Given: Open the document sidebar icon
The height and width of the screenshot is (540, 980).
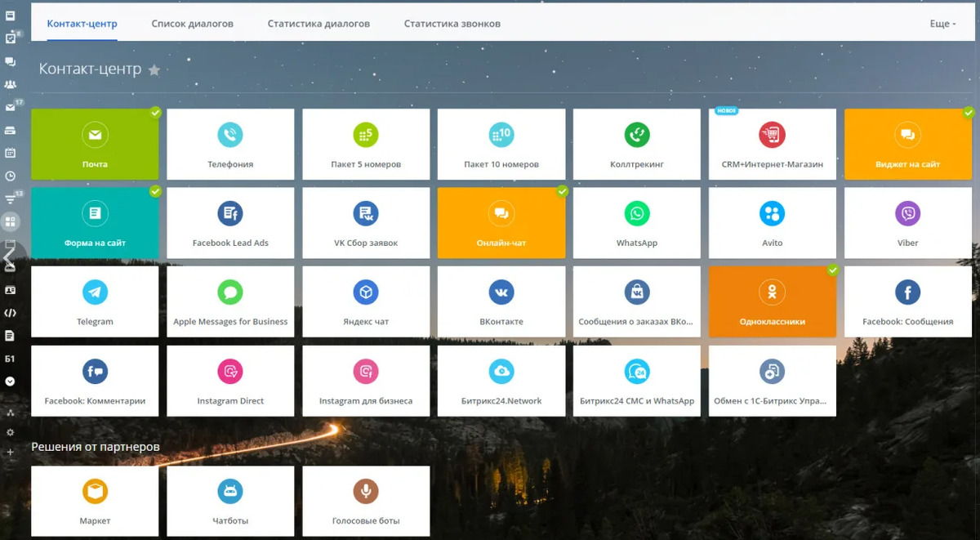Looking at the screenshot, I should click(x=11, y=336).
